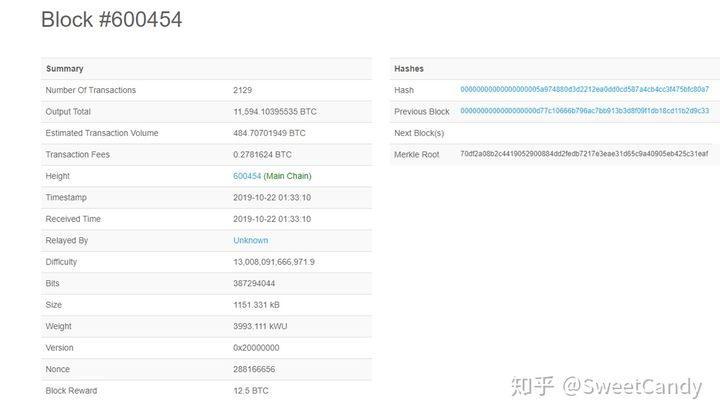720x418 pixels.
Task: Select the Relayed By label
Action: tap(67, 241)
